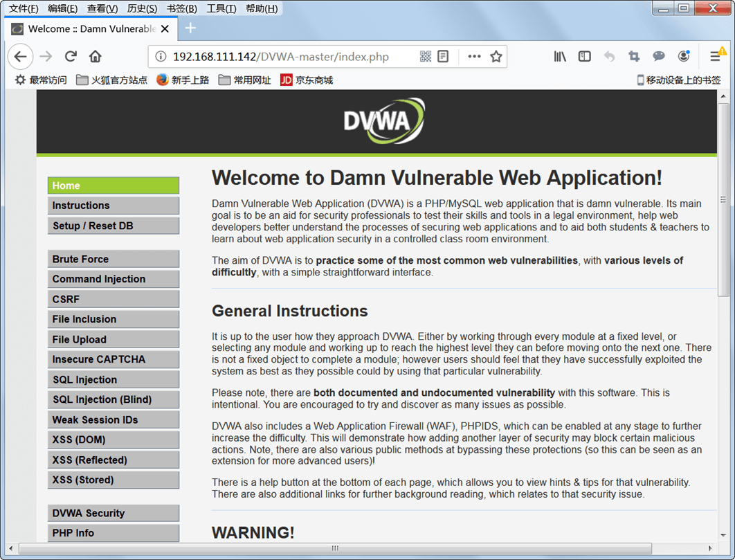
Task: Open the XSS (DOM) module
Action: pos(114,440)
